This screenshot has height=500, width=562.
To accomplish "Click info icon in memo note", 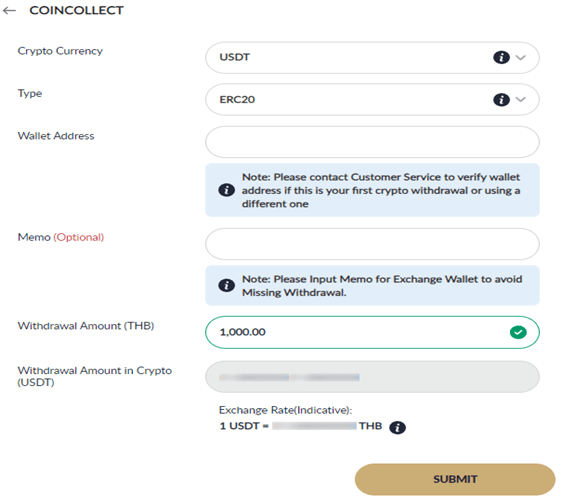I will click(x=226, y=285).
